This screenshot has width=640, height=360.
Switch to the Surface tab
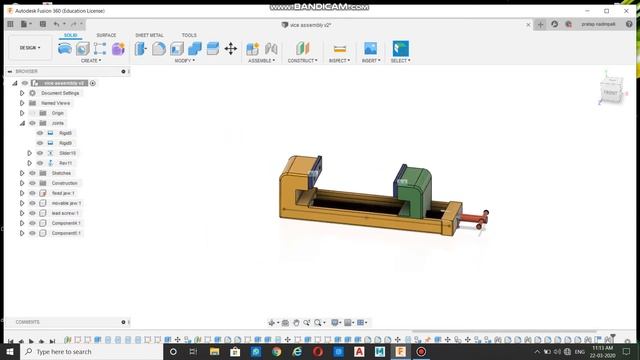106,36
